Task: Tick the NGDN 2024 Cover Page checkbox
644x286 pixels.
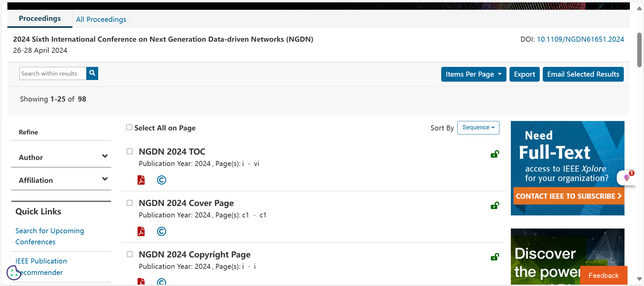Action: [x=129, y=203]
